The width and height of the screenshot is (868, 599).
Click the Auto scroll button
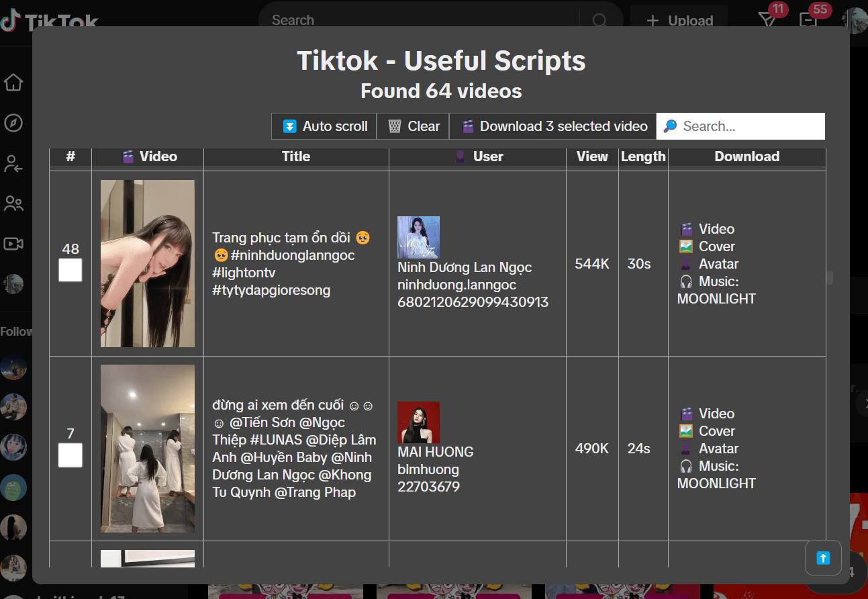point(325,126)
